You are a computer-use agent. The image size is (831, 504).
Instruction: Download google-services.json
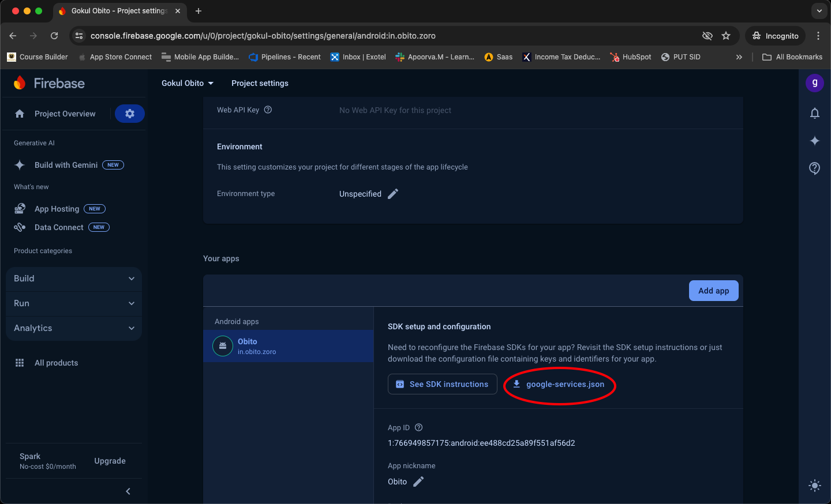click(559, 384)
